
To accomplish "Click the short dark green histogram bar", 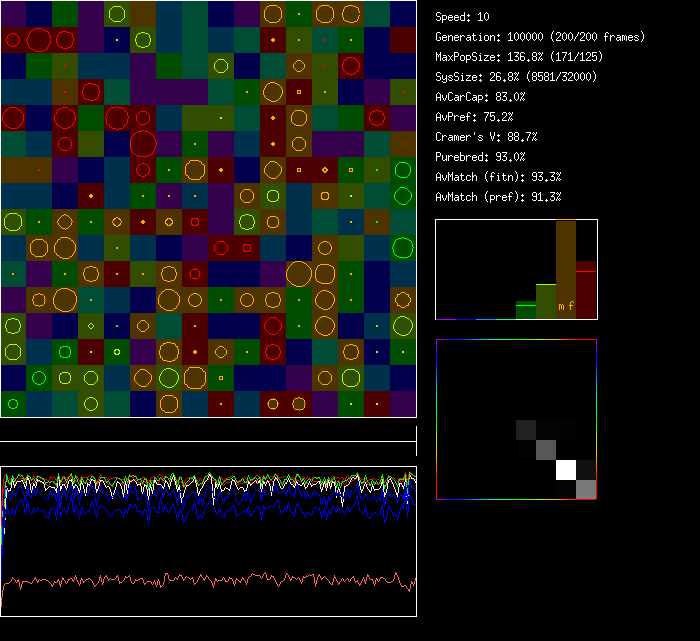I will tap(526, 310).
